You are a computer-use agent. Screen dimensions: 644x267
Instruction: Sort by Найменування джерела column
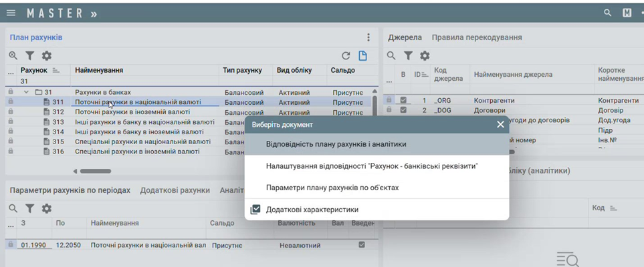tap(513, 74)
